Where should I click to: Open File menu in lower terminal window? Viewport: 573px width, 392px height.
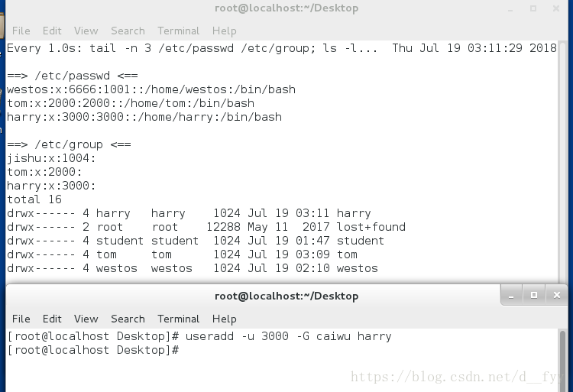point(21,319)
